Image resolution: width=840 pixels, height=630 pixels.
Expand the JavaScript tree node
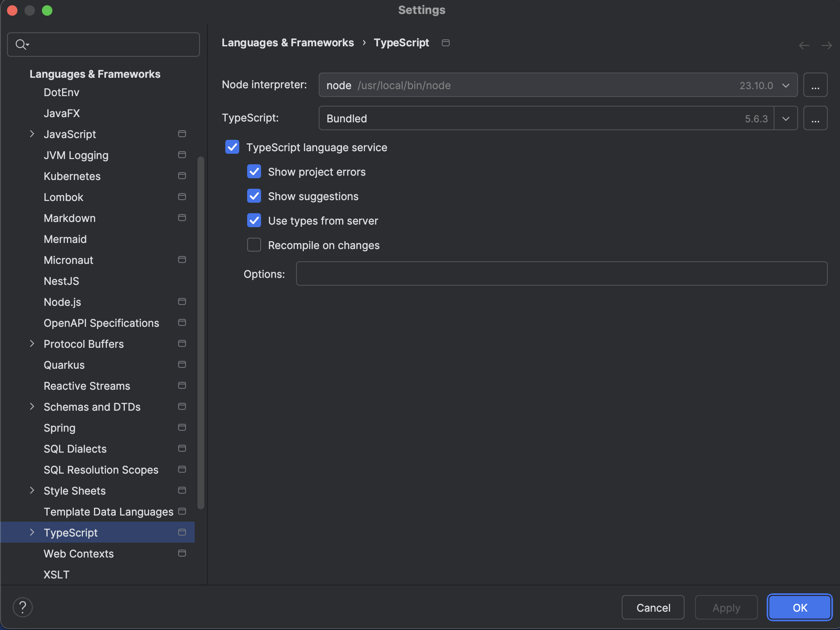coord(32,134)
